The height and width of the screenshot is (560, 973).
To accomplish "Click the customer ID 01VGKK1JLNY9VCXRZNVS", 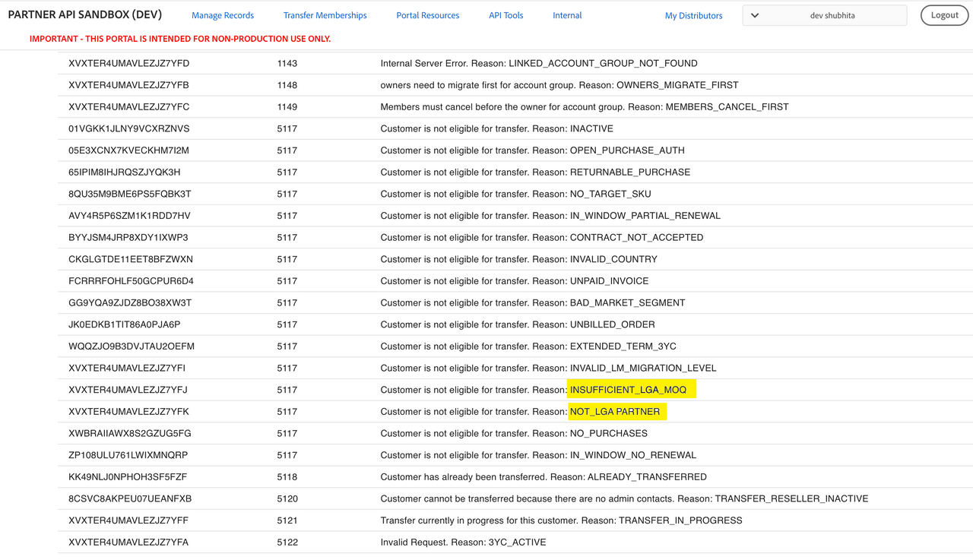I will pos(128,128).
